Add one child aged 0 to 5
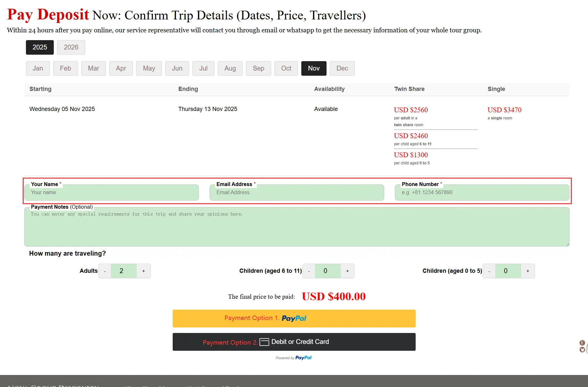Viewport: 588px width, 387px height. [x=528, y=271]
